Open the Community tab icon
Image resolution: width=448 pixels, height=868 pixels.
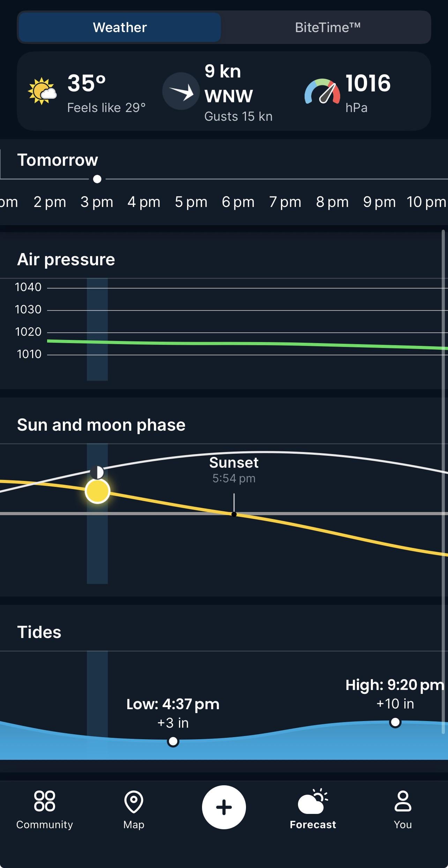[x=44, y=801]
